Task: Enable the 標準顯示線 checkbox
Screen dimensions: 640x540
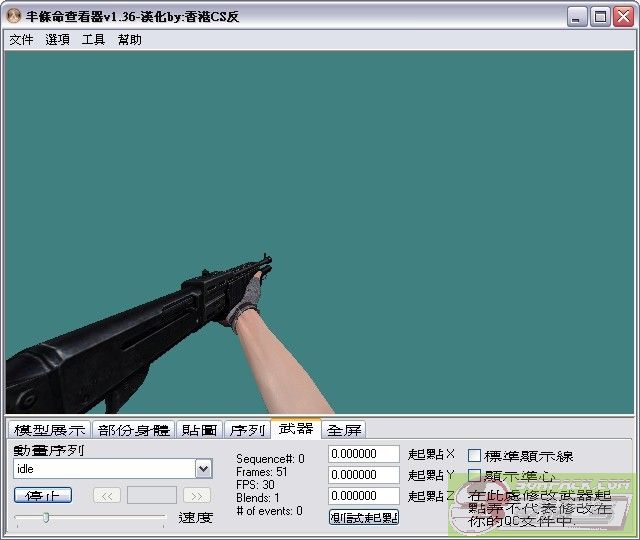Action: click(x=475, y=456)
